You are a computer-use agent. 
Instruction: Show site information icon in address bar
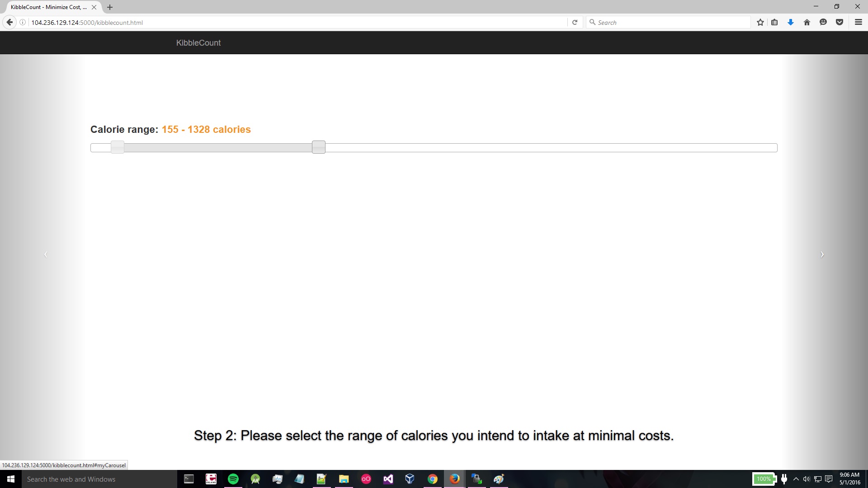(x=23, y=23)
